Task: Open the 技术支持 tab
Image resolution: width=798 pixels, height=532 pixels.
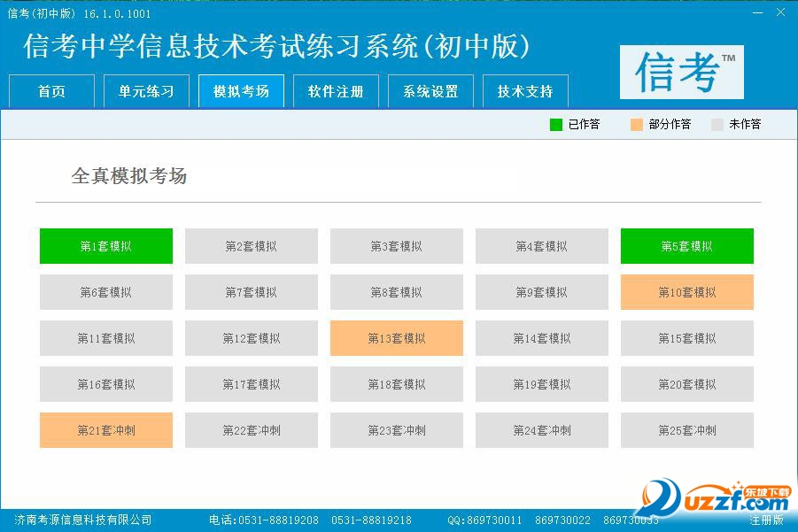Action: [525, 91]
